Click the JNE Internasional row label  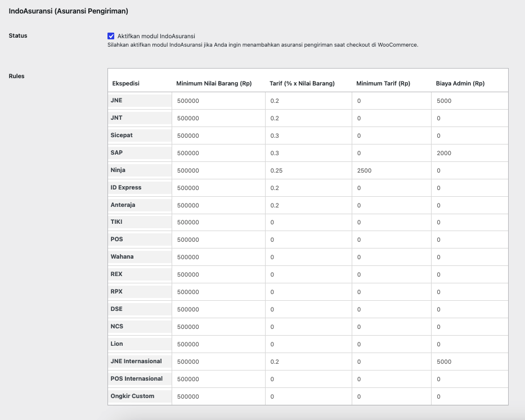click(x=136, y=361)
